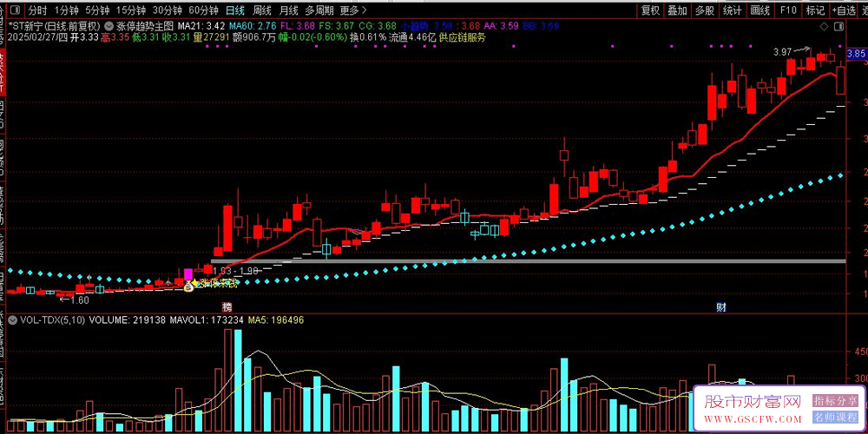The height and width of the screenshot is (434, 868).
Task: Click the 额906.7万 turnover text
Action: (x=254, y=37)
